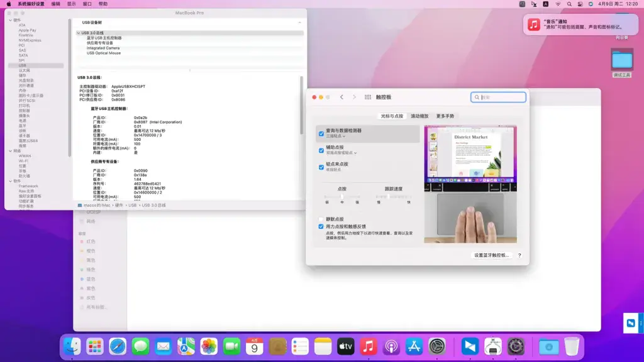Collapse the 硬件 section in the sidebar
Screen dimensions: 644x362
(11, 20)
